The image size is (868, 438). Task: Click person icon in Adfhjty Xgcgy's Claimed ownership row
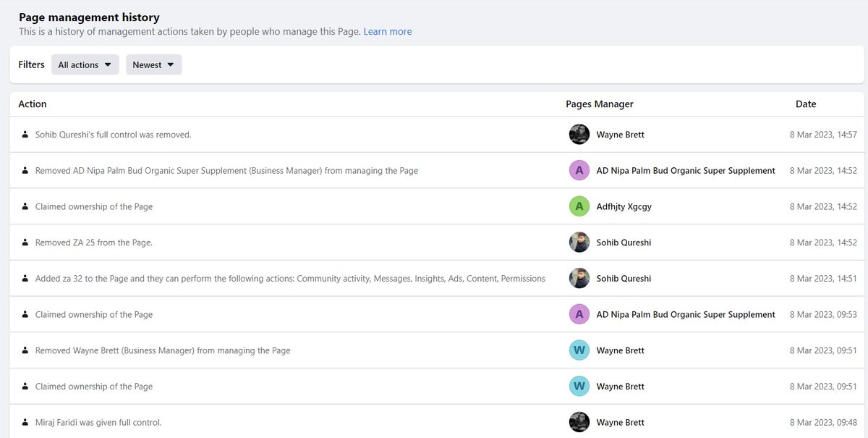tap(25, 206)
